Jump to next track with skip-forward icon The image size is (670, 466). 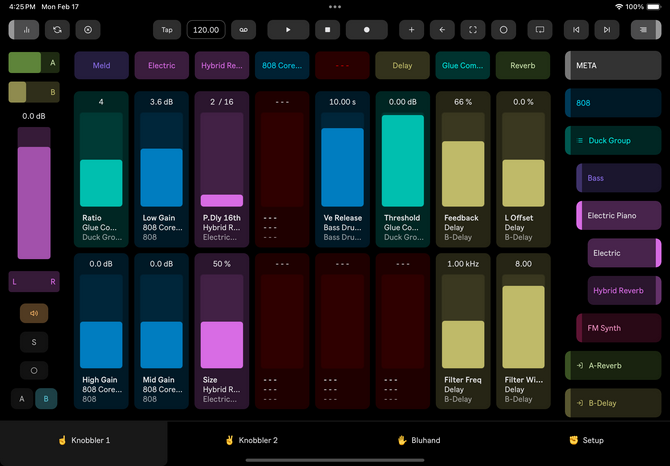[604, 30]
